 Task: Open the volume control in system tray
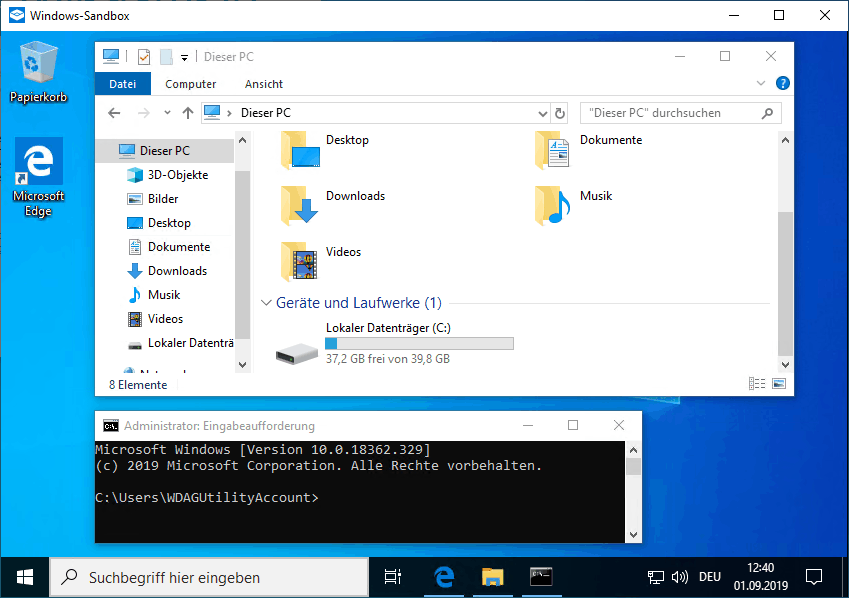tap(680, 577)
